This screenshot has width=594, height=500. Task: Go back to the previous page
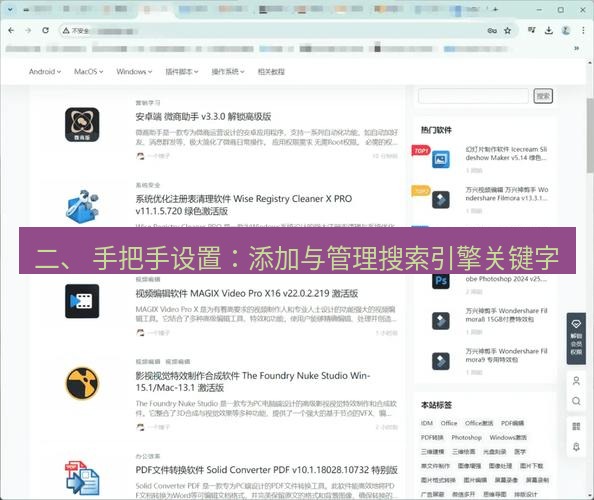click(x=11, y=30)
